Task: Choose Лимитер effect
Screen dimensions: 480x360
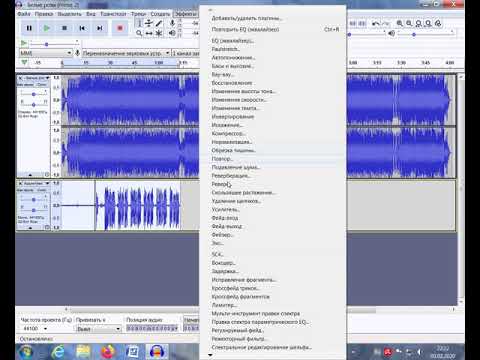Action: click(x=273, y=305)
